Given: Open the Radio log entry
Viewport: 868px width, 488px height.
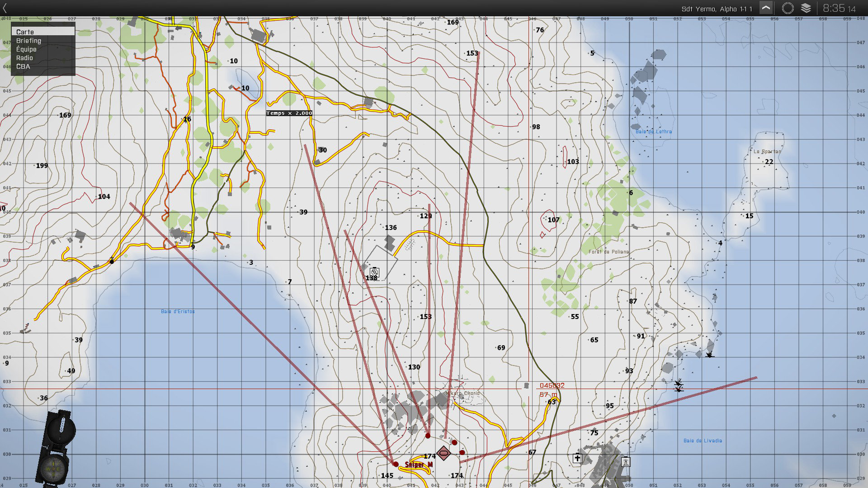Looking at the screenshot, I should coord(24,58).
